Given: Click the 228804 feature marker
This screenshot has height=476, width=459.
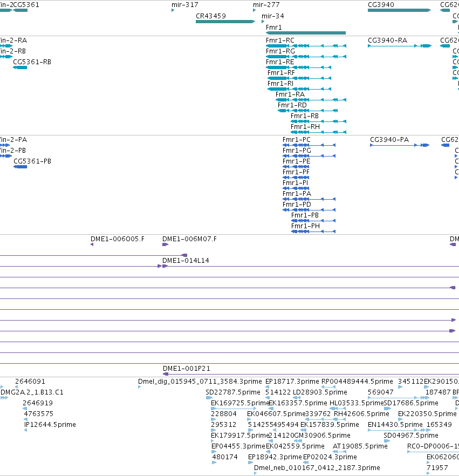Looking at the screenshot, I should (x=213, y=419).
